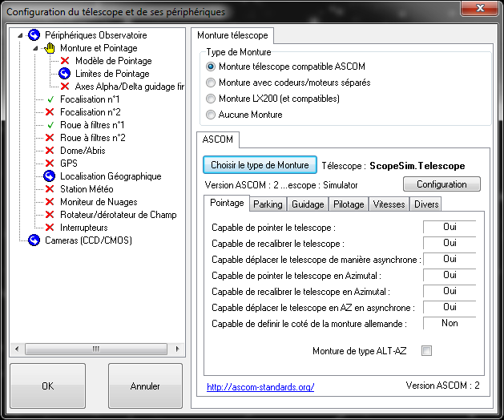The image size is (504, 420).
Task: Select Monture télescope compatible ASCOM radio button
Action: 211,67
